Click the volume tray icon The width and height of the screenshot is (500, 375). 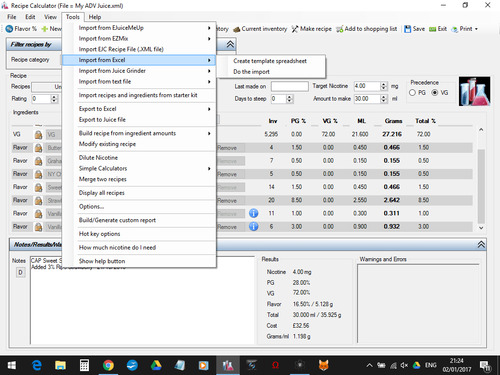(x=404, y=366)
